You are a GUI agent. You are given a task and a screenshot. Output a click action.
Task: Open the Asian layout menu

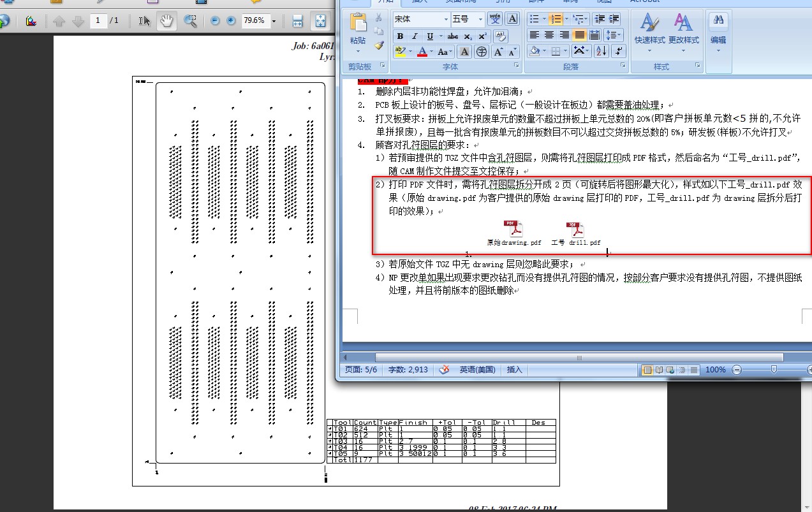click(x=580, y=51)
